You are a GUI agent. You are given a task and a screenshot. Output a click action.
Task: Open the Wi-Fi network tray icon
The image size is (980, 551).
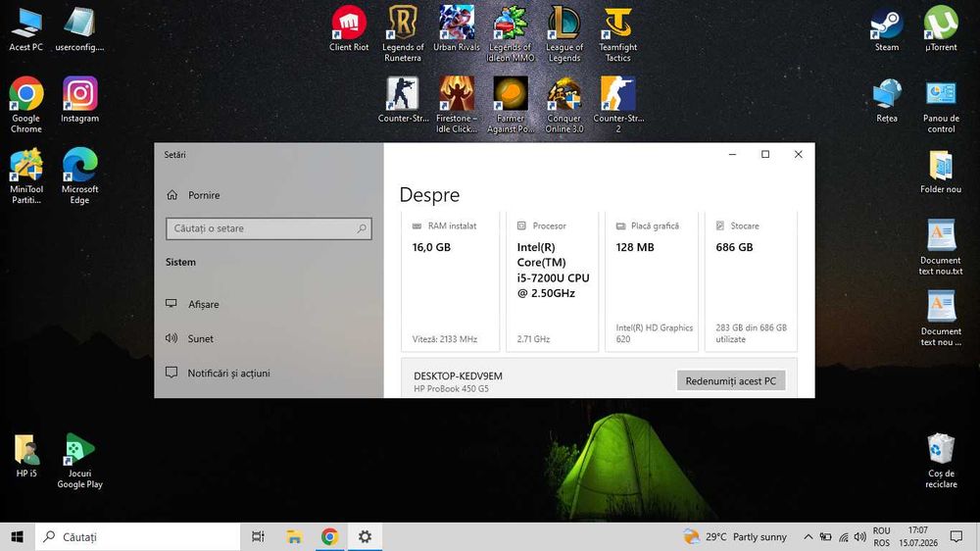pyautogui.click(x=844, y=536)
